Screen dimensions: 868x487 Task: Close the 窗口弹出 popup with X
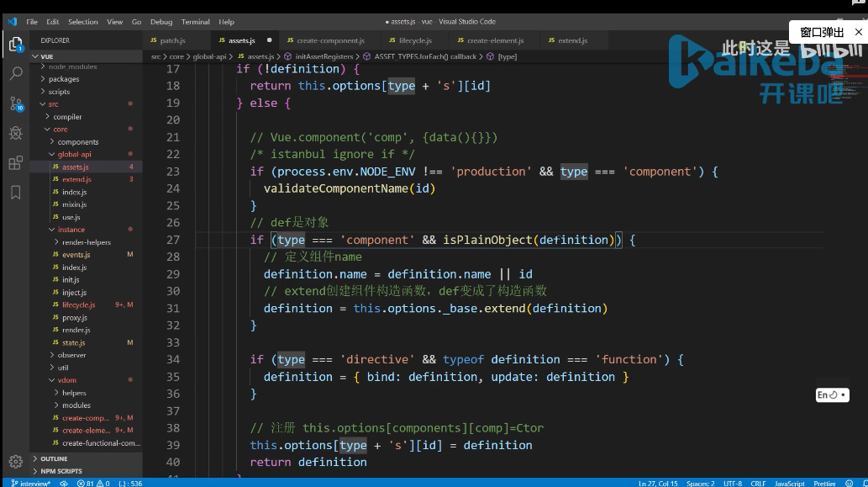pos(858,32)
